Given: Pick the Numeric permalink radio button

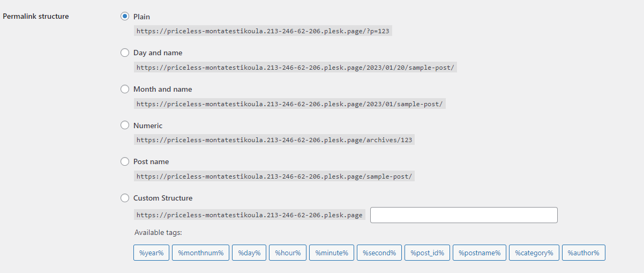Looking at the screenshot, I should [x=125, y=126].
